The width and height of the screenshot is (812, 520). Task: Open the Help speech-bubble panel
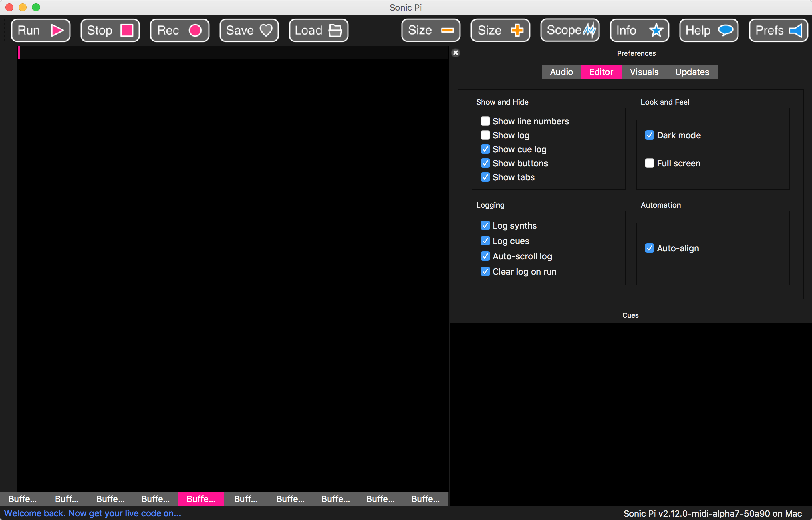(709, 30)
